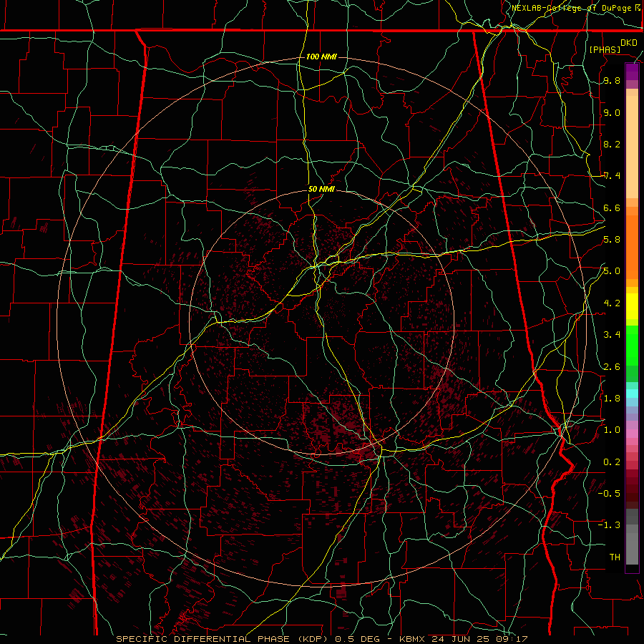Pick the yellow segment of the color scale
The width and height of the screenshot is (644, 644).
coord(632,306)
